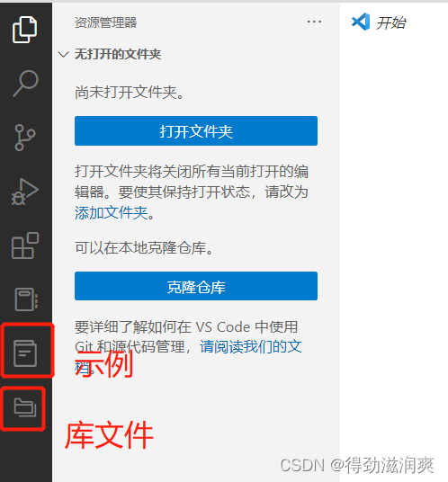448x482 pixels.
Task: Click the 打开文件夹 button
Action: [196, 130]
